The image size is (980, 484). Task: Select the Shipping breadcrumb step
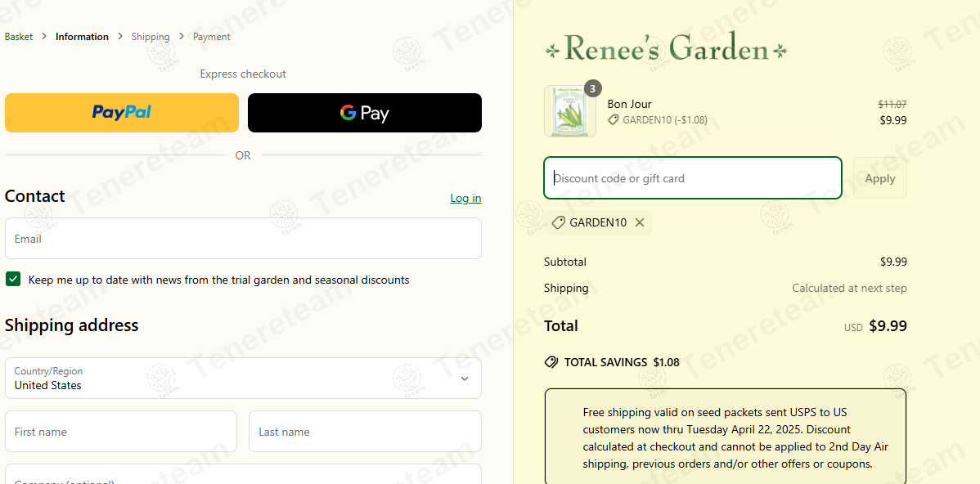click(150, 37)
